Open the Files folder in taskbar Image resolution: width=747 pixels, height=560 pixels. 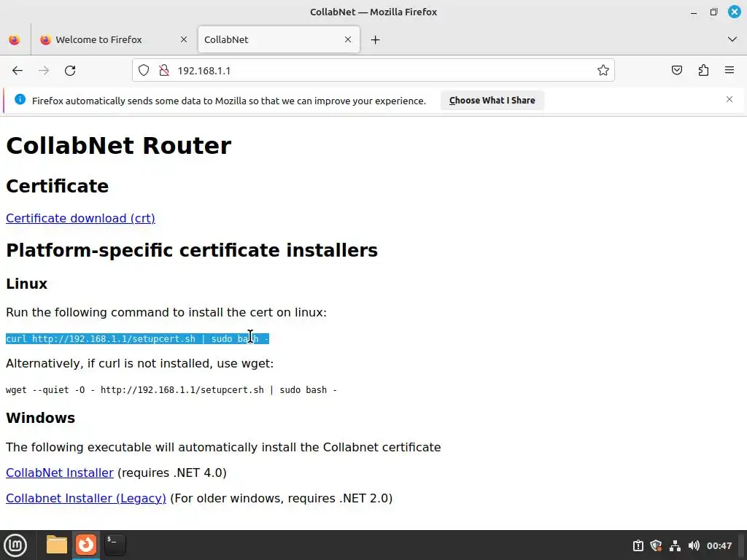[57, 545]
